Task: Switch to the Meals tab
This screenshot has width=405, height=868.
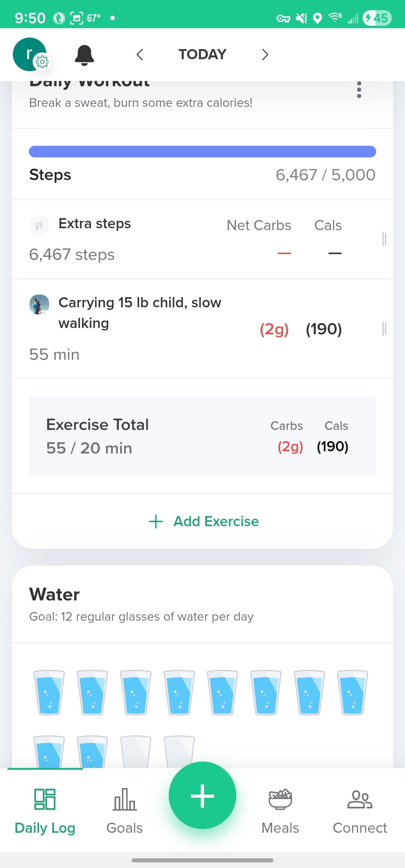Action: pyautogui.click(x=280, y=810)
